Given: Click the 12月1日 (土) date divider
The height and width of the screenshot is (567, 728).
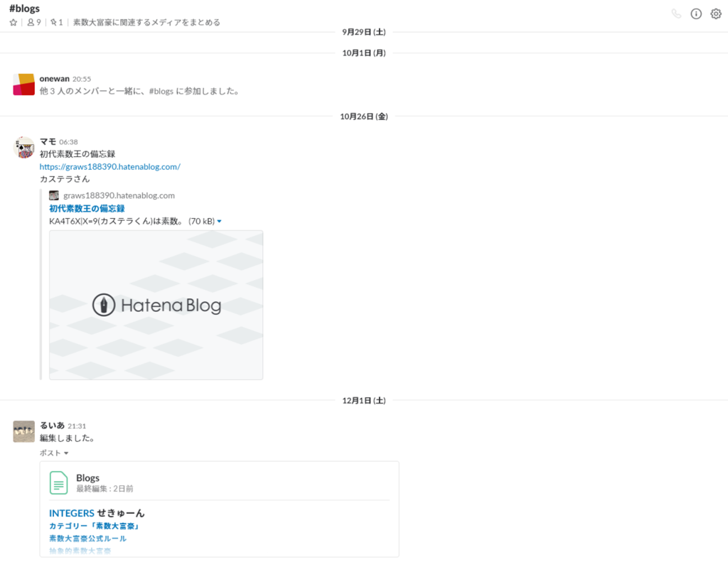Looking at the screenshot, I should click(x=364, y=401).
